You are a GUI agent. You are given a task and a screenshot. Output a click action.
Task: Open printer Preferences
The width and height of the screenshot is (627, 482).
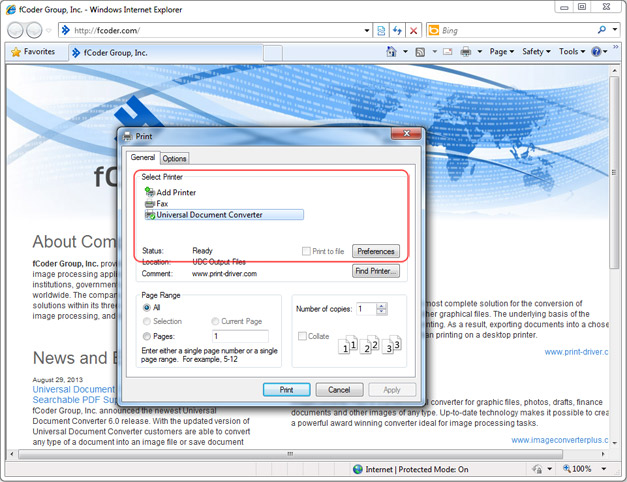(375, 251)
